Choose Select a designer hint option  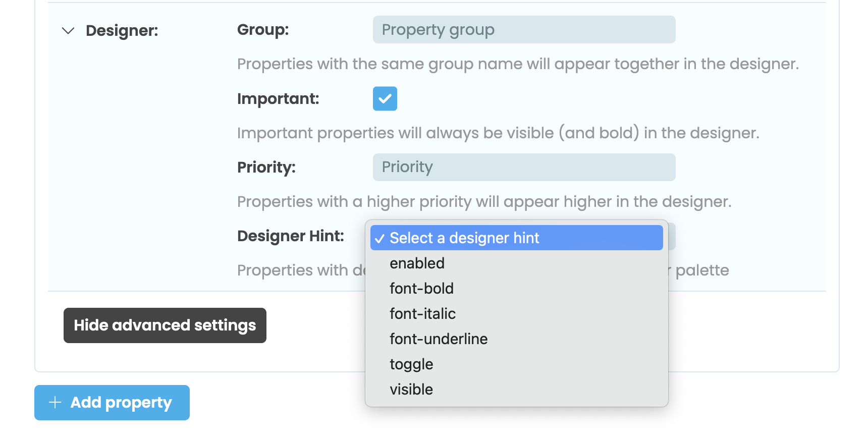[x=464, y=238]
